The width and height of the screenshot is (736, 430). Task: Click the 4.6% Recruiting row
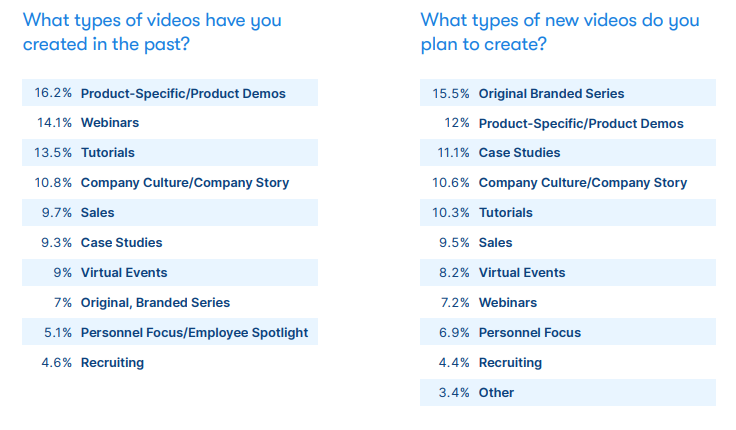coord(170,362)
